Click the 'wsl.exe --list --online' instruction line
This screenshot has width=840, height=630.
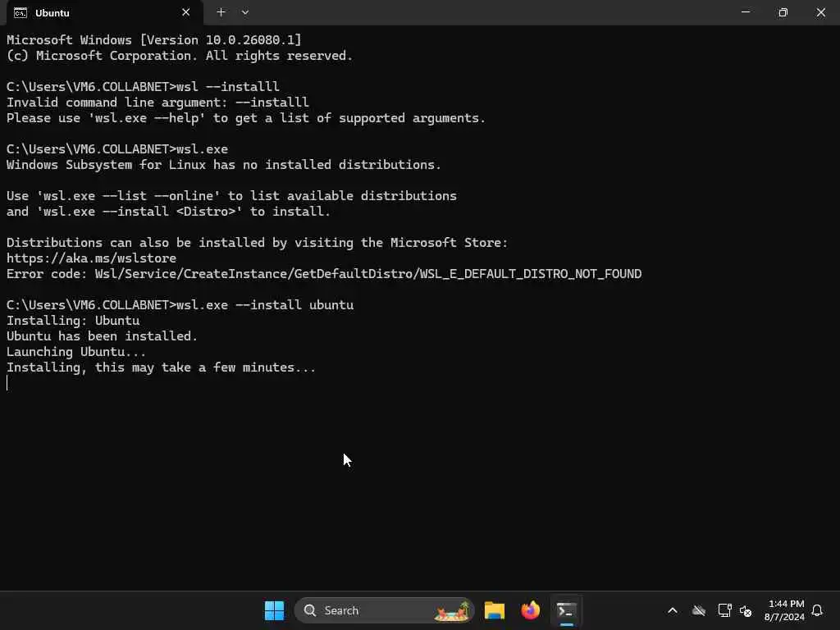231,196
